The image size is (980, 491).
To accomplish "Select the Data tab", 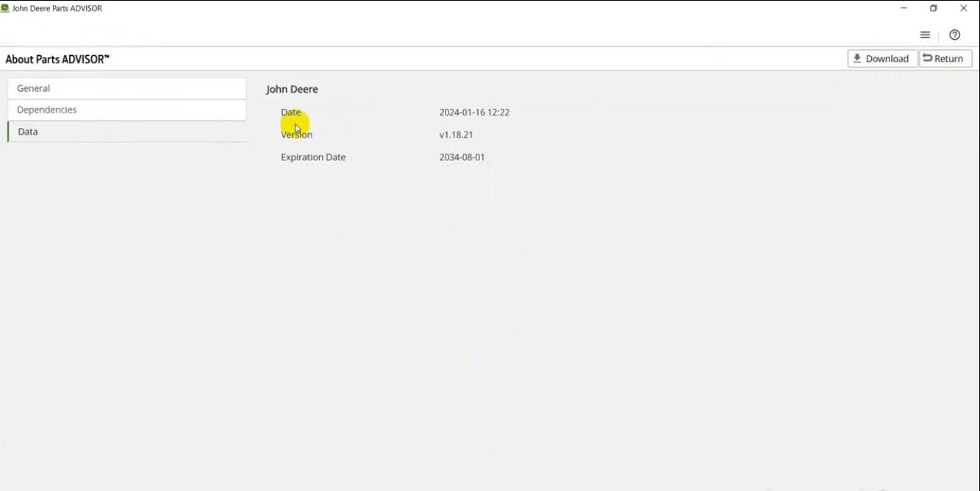I will tap(126, 132).
